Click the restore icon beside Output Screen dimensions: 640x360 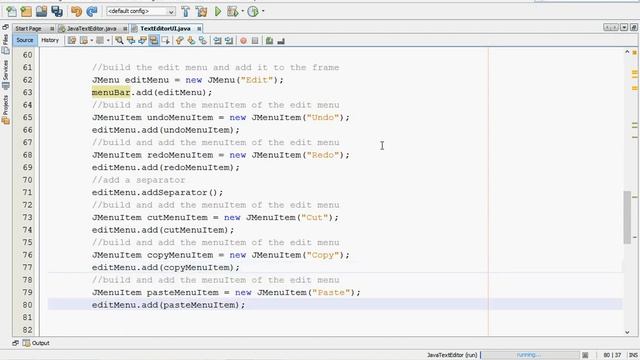pyautogui.click(x=16, y=343)
